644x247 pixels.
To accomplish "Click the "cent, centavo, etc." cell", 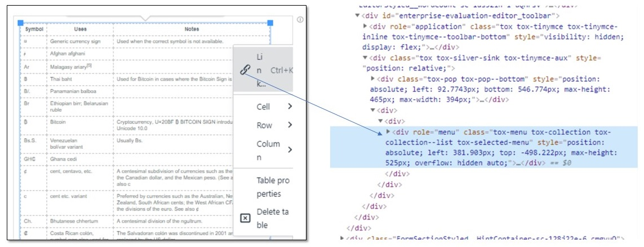I will click(80, 178).
